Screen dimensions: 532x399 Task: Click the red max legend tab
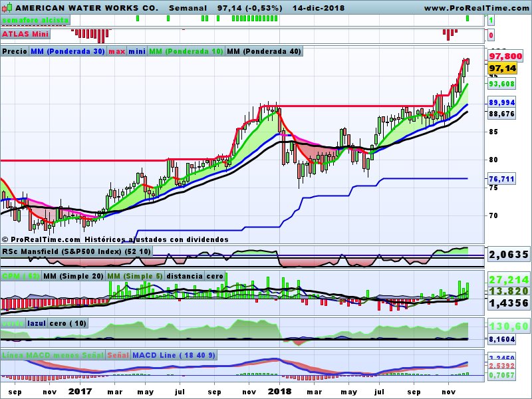(117, 51)
